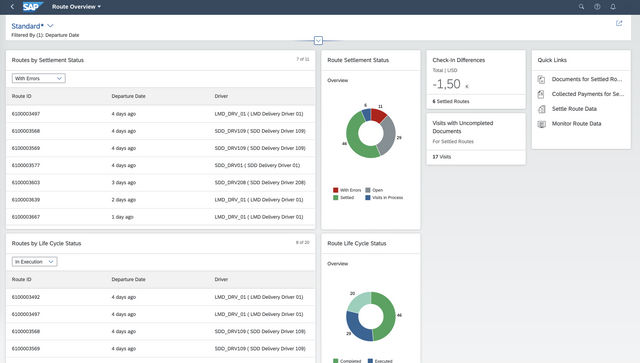Open the Standard variant dropdown

(x=50, y=26)
